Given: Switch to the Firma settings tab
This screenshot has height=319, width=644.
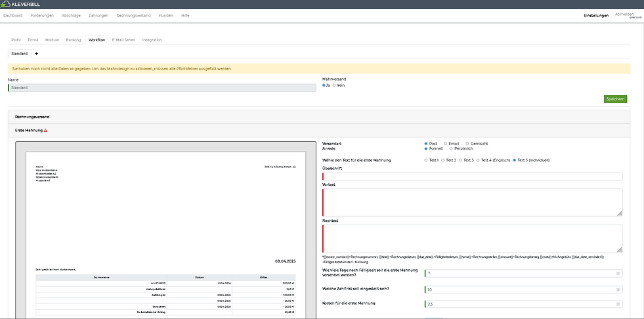Looking at the screenshot, I should [33, 40].
